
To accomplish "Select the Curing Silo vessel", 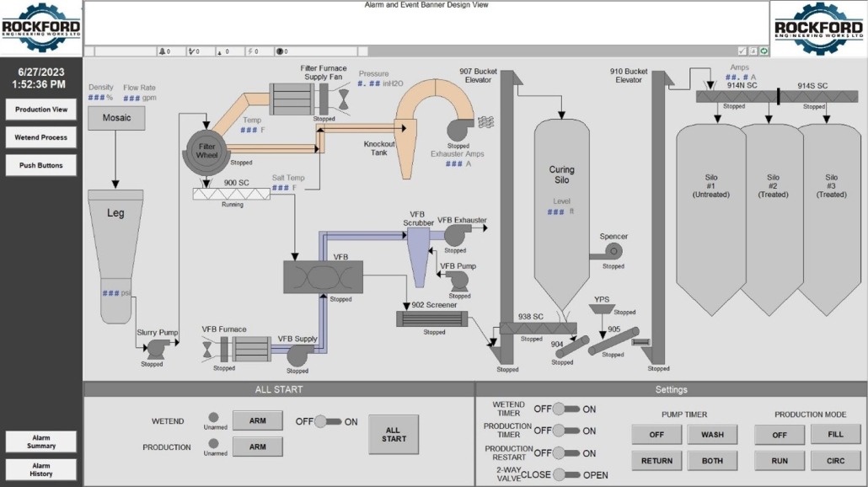I will 561,216.
